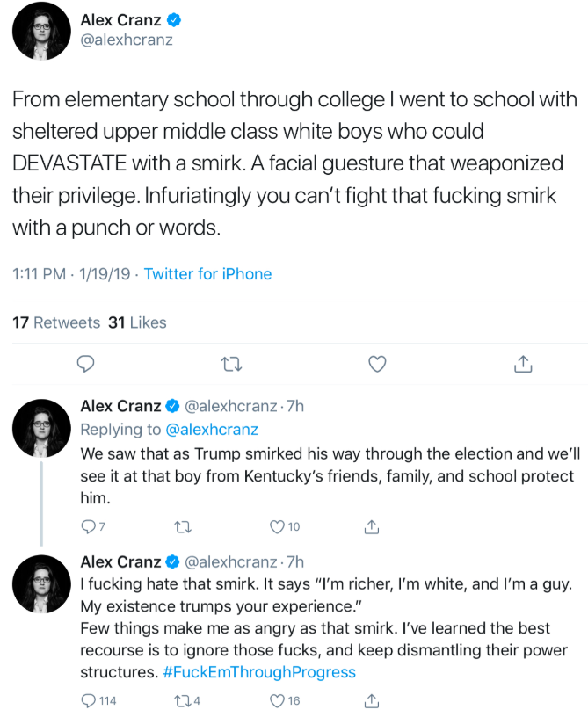Retweet the tweet with 4 retweets

tap(184, 700)
